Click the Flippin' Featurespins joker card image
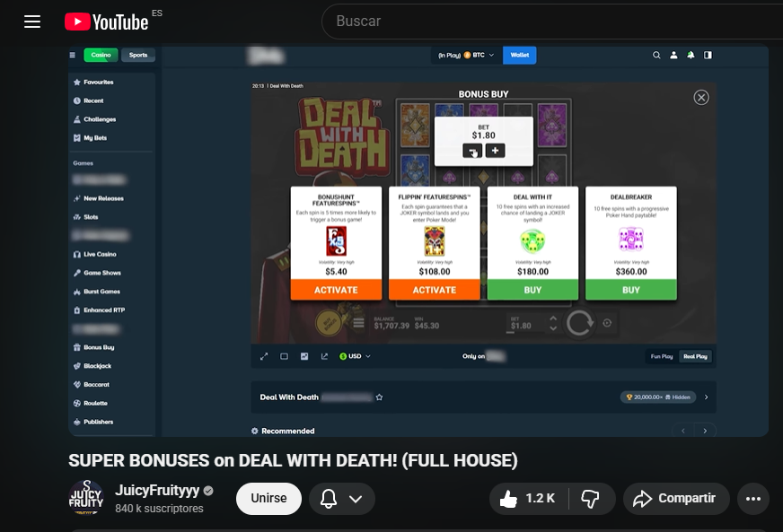Viewport: 783px width, 532px height. pos(435,241)
